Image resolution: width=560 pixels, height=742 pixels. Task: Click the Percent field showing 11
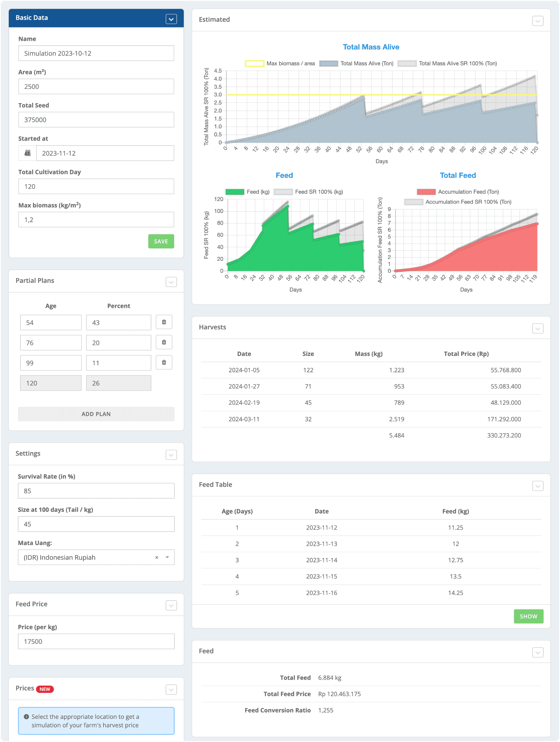118,363
